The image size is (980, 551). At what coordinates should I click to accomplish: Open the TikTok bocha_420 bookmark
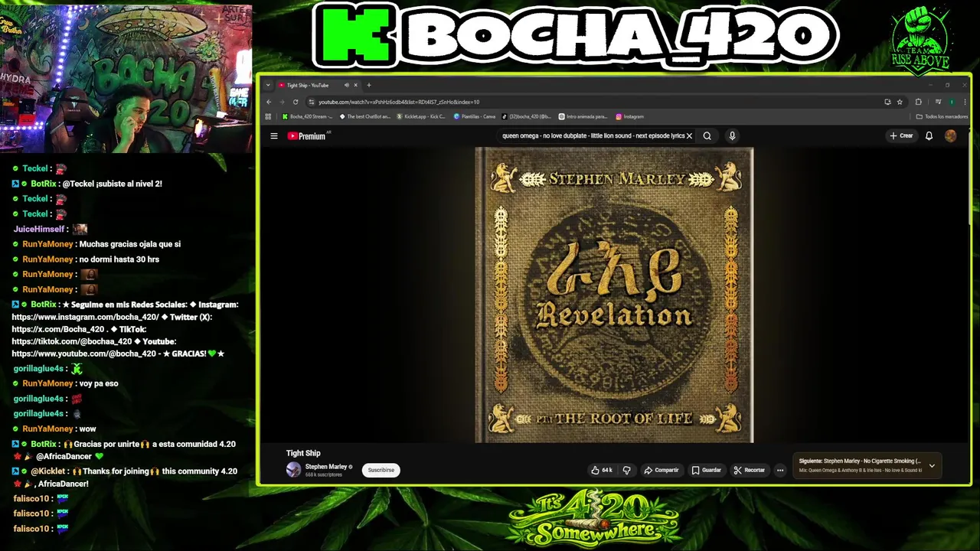point(527,116)
